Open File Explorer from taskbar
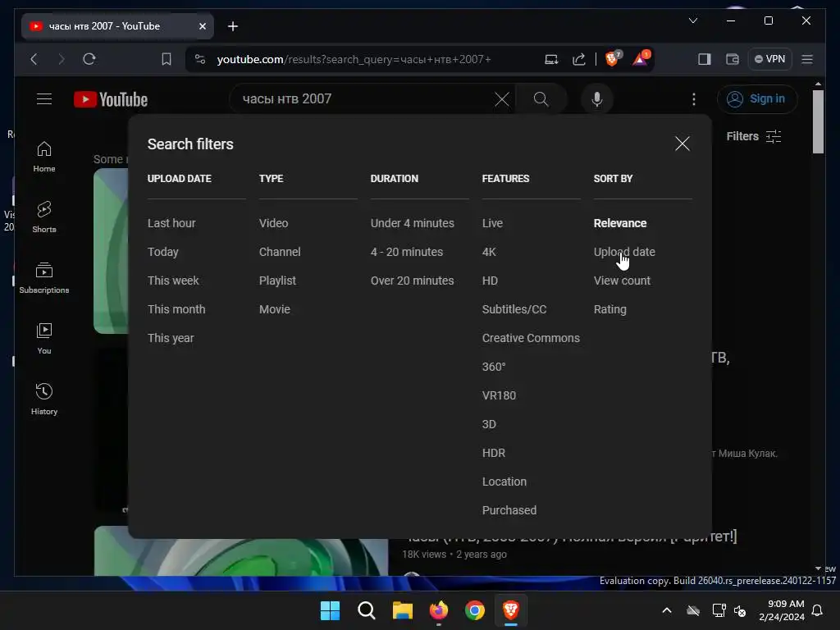Viewport: 840px width, 630px height. pyautogui.click(x=402, y=610)
